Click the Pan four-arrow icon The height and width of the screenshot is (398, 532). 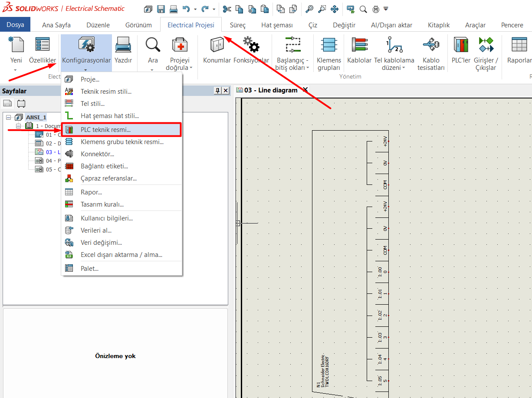tap(335, 9)
